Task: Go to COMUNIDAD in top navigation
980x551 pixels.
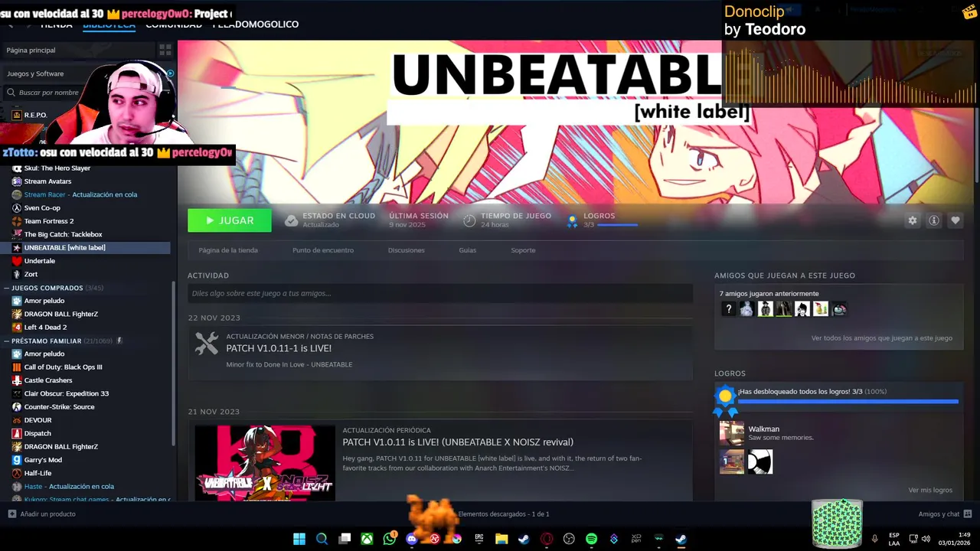Action: click(x=174, y=24)
